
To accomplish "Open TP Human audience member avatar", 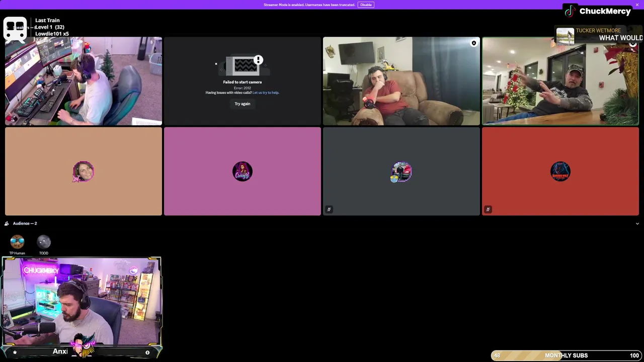I will coord(17,242).
